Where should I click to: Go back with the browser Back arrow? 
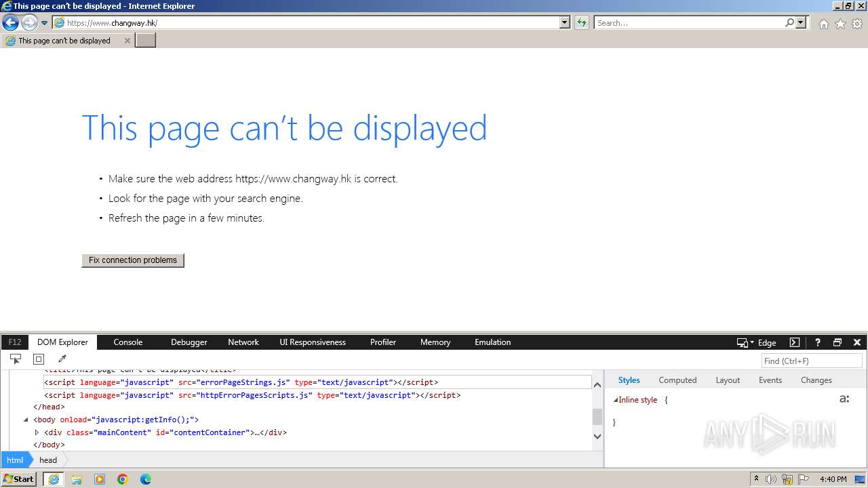[10, 22]
